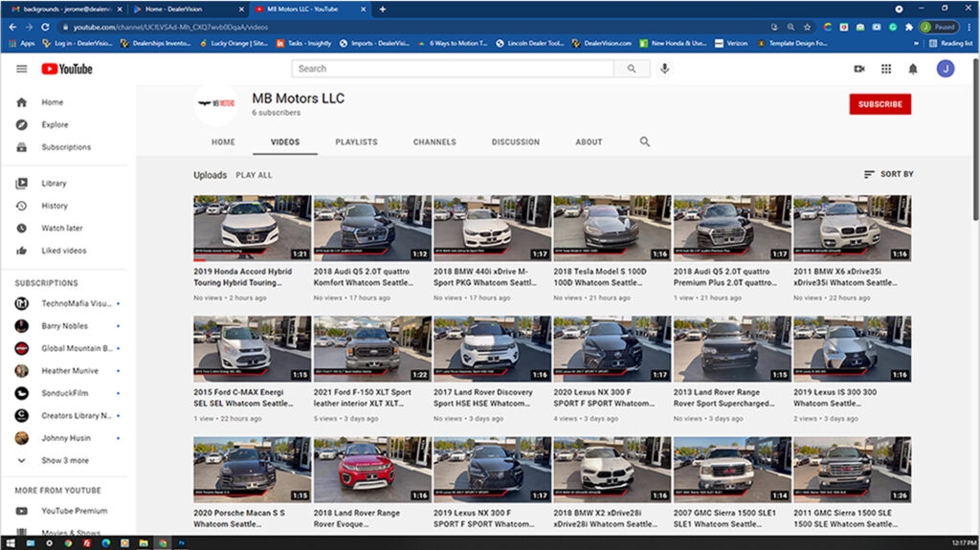Switch to the Channels tab
Image resolution: width=980 pixels, height=550 pixels.
434,142
